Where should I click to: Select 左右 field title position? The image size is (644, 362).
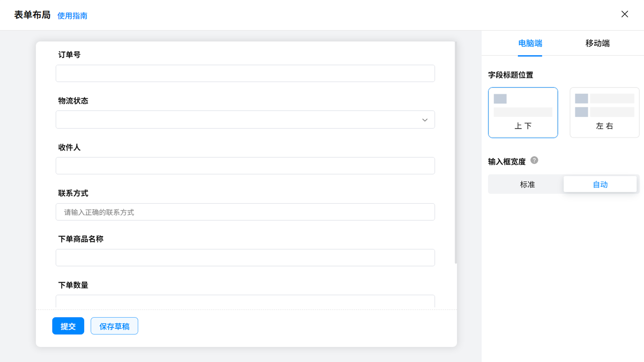tap(604, 112)
